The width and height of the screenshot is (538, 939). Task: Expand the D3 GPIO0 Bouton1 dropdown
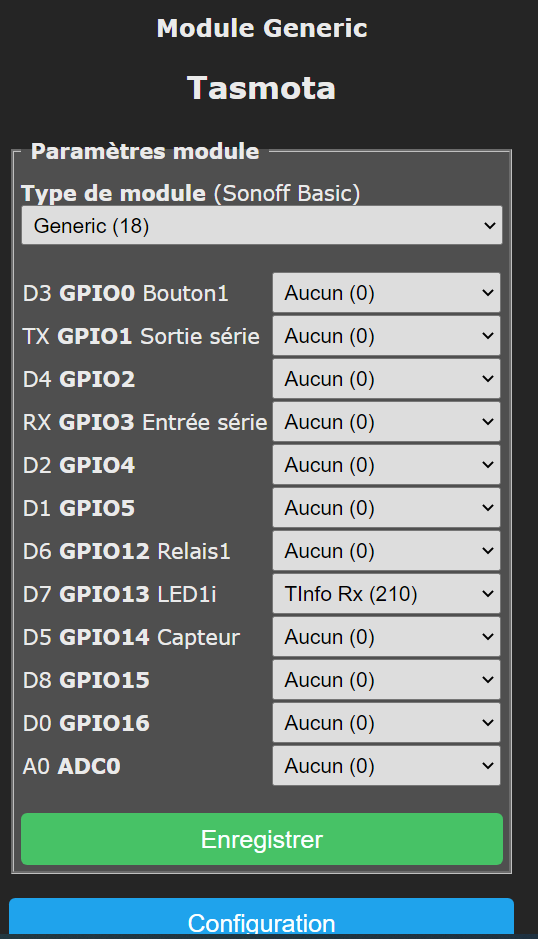[x=386, y=293]
